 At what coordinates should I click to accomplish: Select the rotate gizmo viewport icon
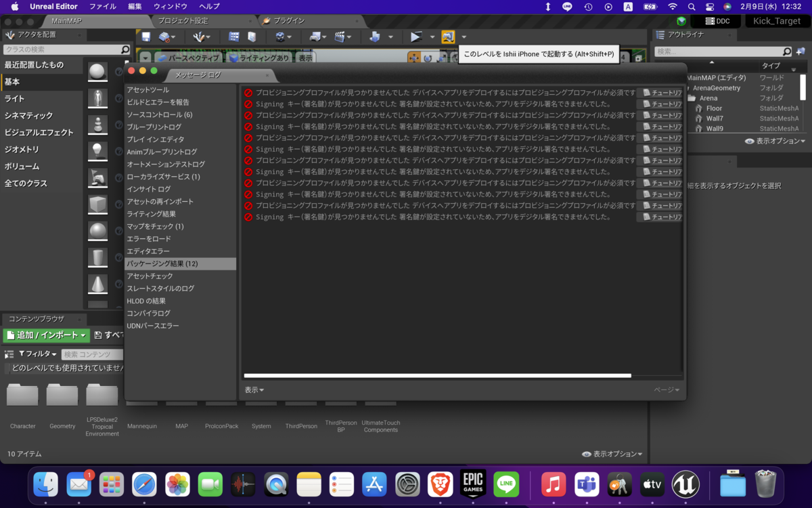428,58
